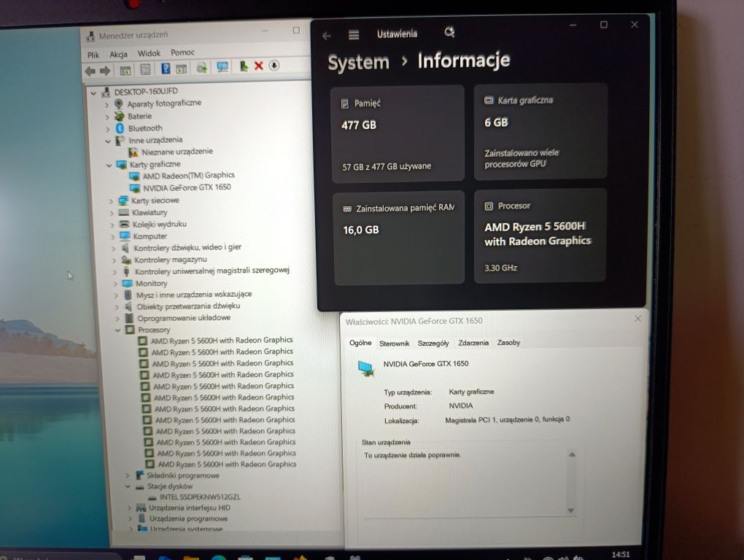Click the System breadcrumb link in Ustawienia
The width and height of the screenshot is (744, 560).
358,62
